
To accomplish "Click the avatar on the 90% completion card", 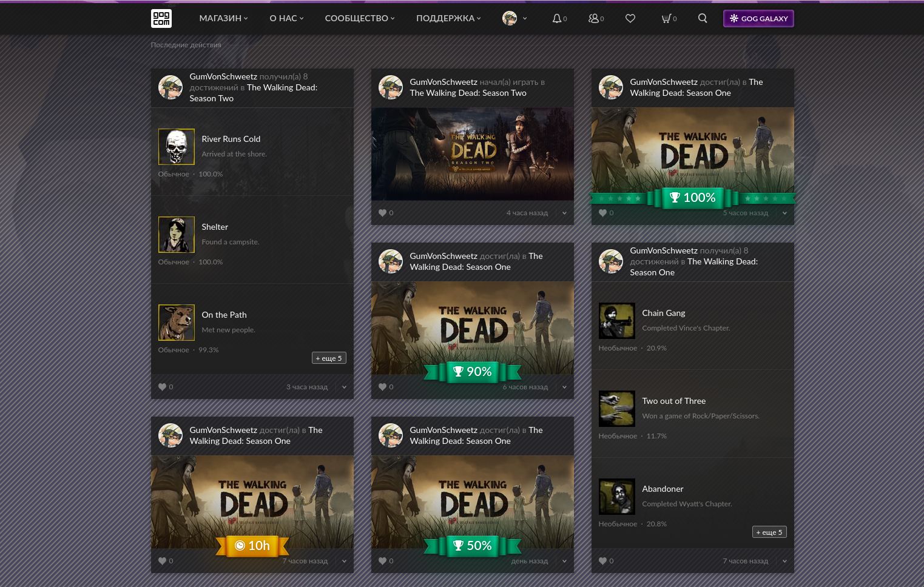I will pos(391,261).
